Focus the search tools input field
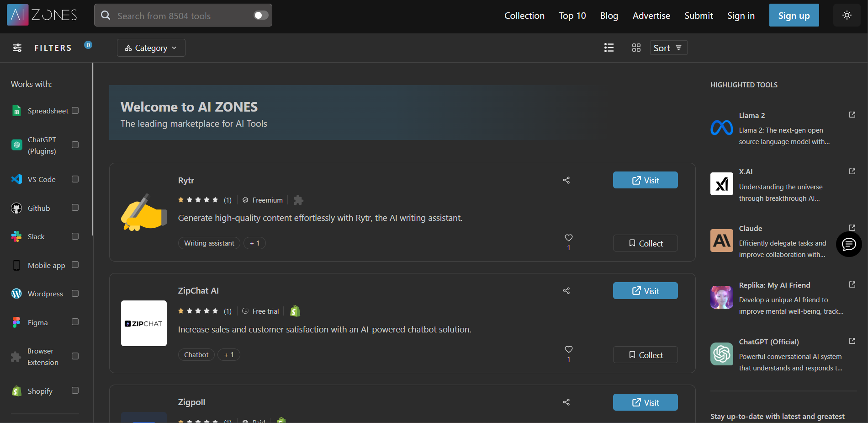 pos(183,16)
